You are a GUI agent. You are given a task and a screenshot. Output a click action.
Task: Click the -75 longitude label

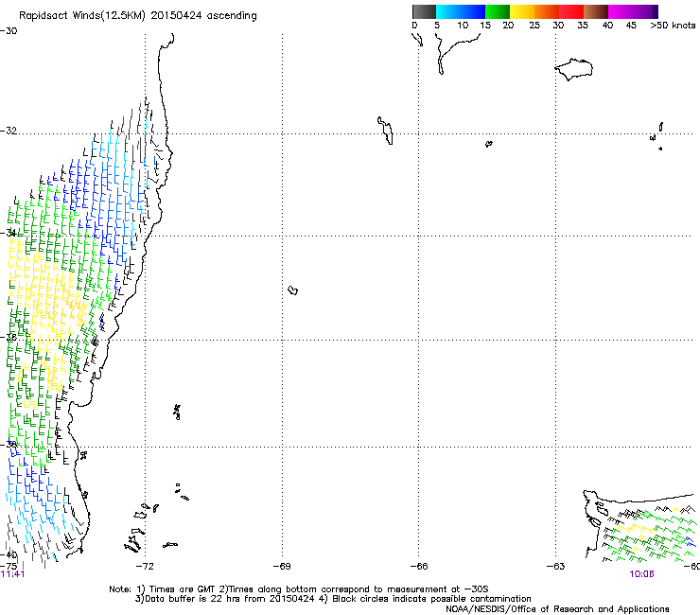(x=9, y=566)
